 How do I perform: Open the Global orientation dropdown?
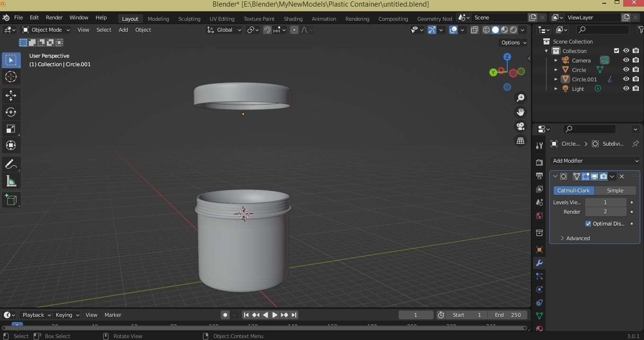click(x=224, y=30)
